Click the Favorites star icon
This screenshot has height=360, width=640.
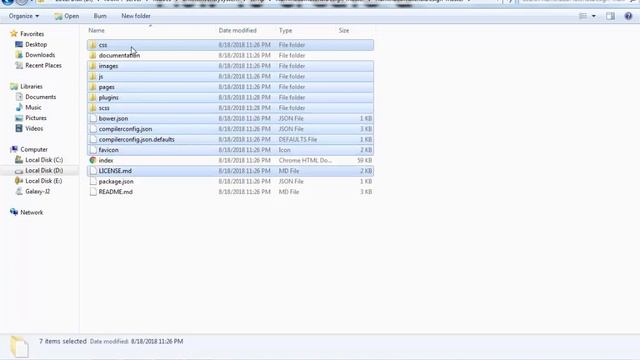pos(14,34)
